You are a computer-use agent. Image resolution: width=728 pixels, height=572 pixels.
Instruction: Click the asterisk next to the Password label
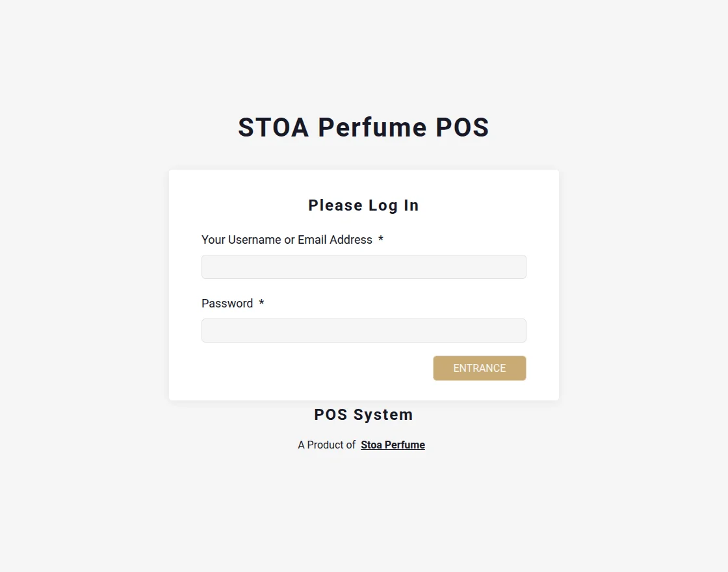coord(261,303)
